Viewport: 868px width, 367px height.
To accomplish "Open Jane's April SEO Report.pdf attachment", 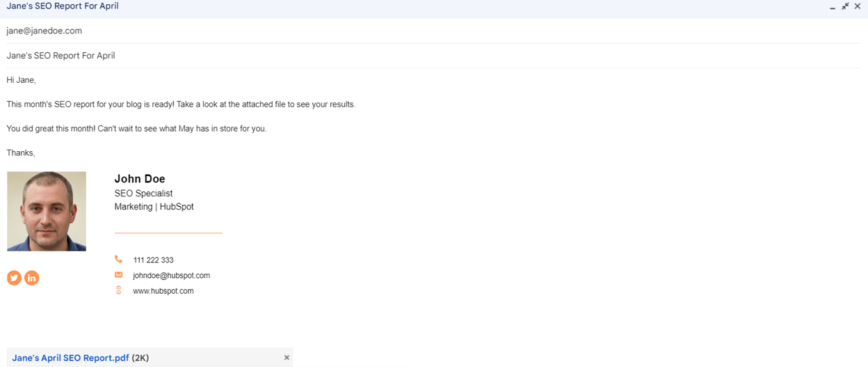I will click(70, 358).
